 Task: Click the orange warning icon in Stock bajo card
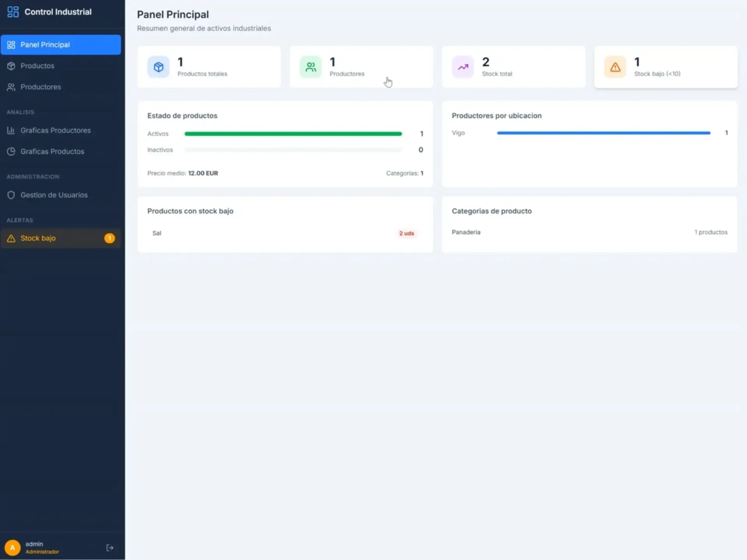(615, 67)
